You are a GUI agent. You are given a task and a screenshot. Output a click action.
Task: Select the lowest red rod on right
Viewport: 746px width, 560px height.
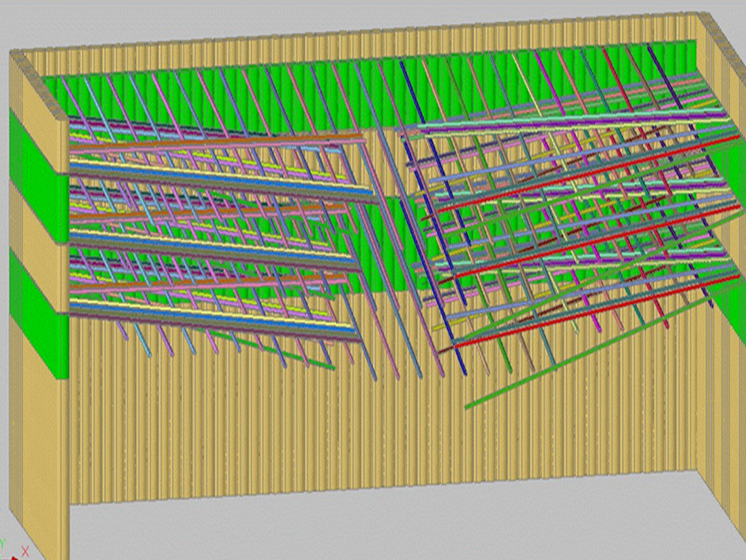(x=580, y=315)
